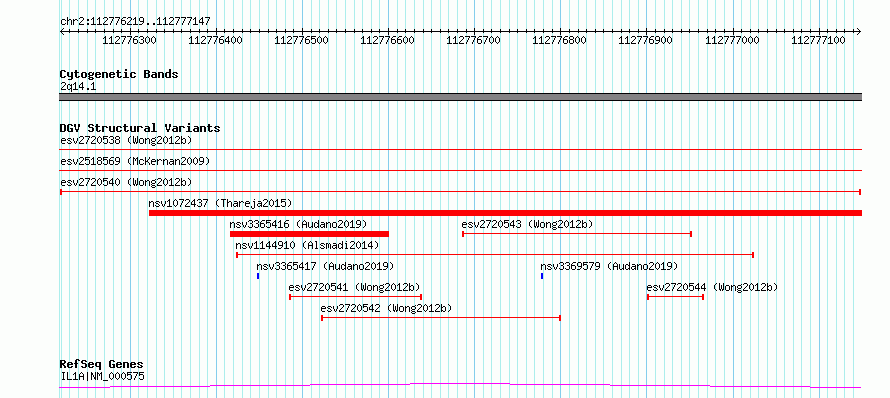Click the DGV Structural Variants track heading
Viewport: 890px width, 398px height.
tap(140, 128)
